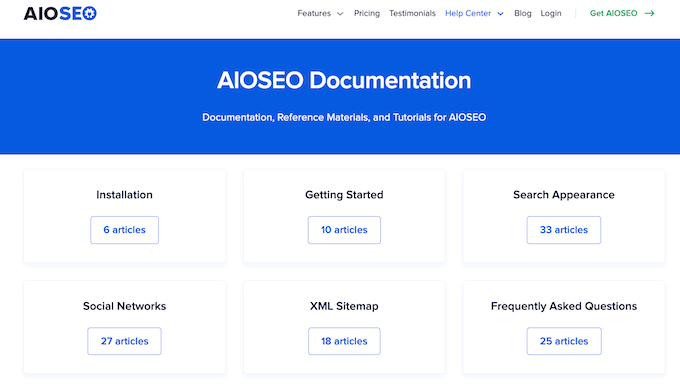Select the XML Sitemap category heading

pyautogui.click(x=344, y=306)
